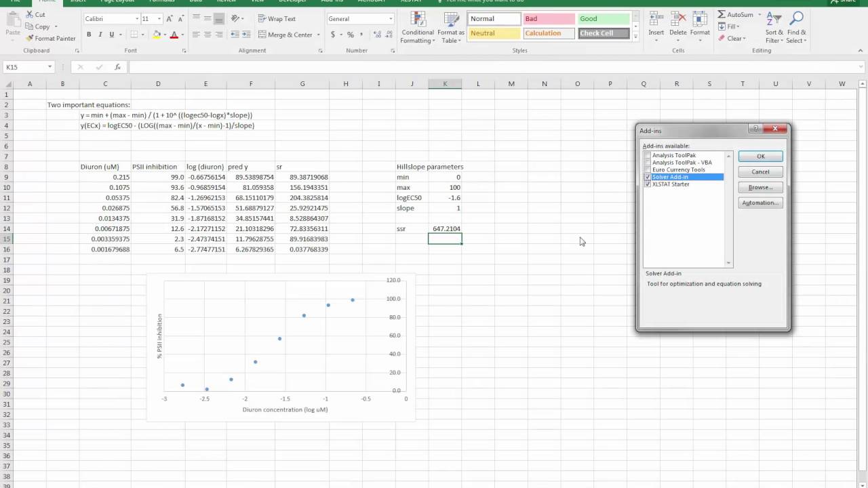Uncheck the XLSTAT Starter checkbox
Image resolution: width=868 pixels, height=488 pixels.
648,184
